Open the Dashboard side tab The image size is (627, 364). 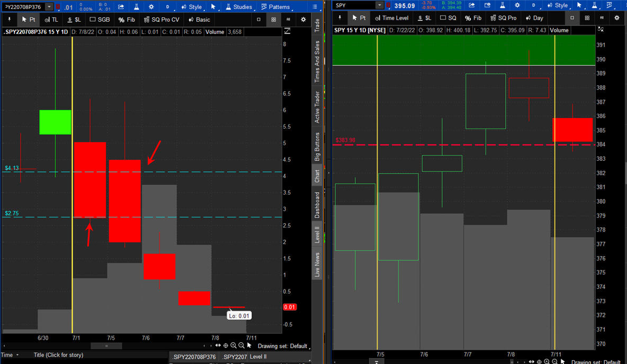(x=317, y=205)
